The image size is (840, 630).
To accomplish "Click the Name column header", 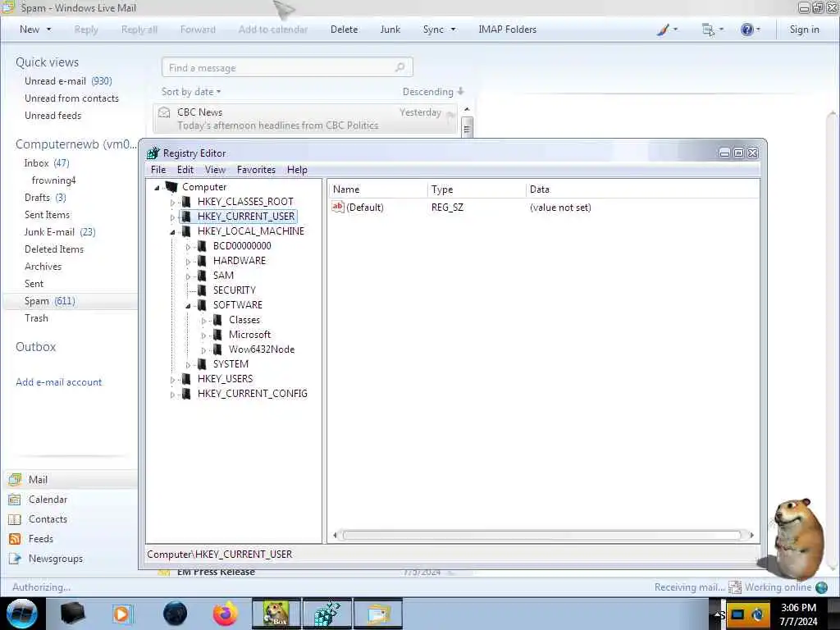I will tap(377, 189).
